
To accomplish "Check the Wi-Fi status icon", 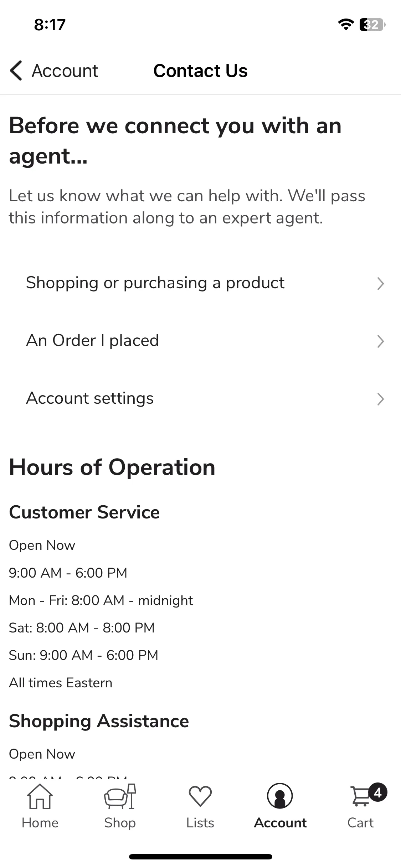I will tap(345, 25).
